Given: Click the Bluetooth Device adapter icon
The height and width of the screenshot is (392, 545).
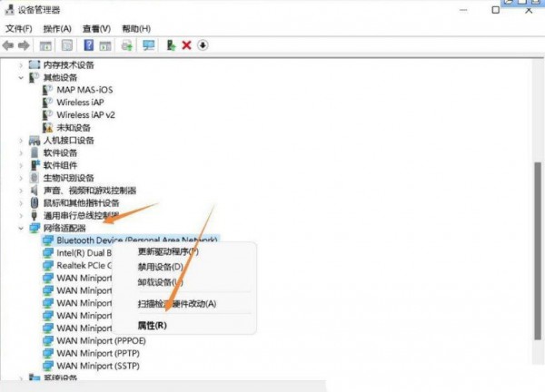Looking at the screenshot, I should click(48, 240).
